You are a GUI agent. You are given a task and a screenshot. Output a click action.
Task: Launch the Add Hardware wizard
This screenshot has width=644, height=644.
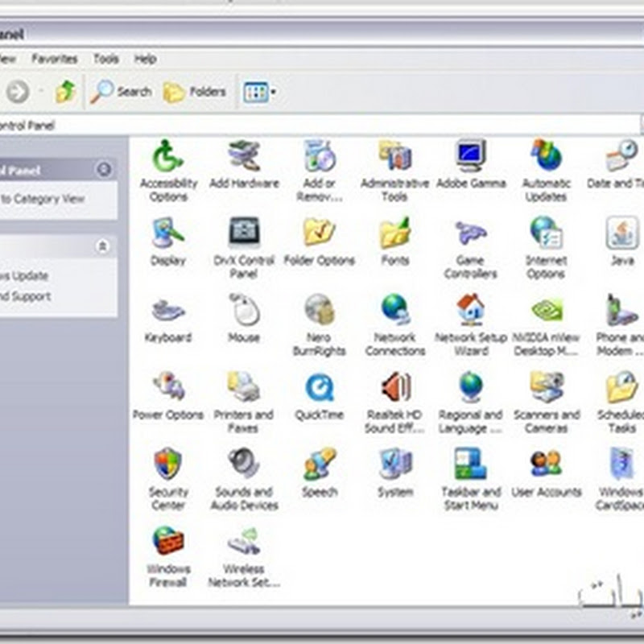[x=244, y=164]
